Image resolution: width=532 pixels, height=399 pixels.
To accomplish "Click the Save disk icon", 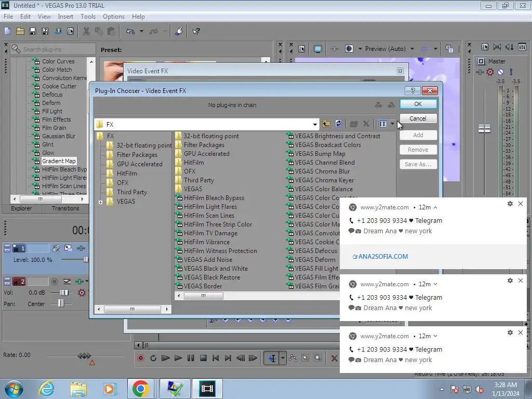I will click(x=33, y=32).
